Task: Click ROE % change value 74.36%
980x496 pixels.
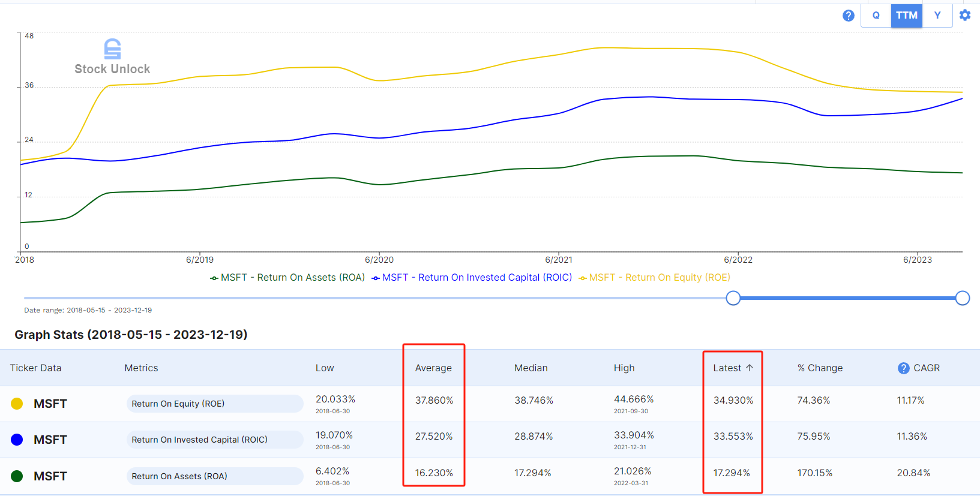Action: [813, 401]
